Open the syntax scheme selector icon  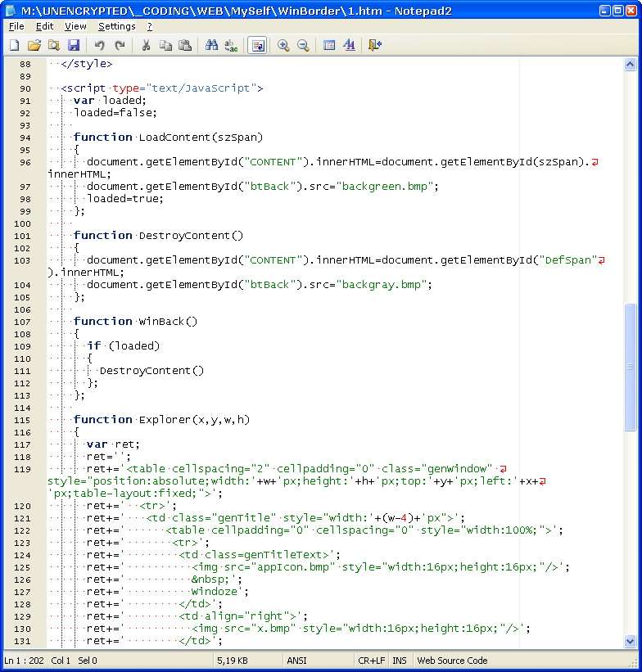point(329,45)
